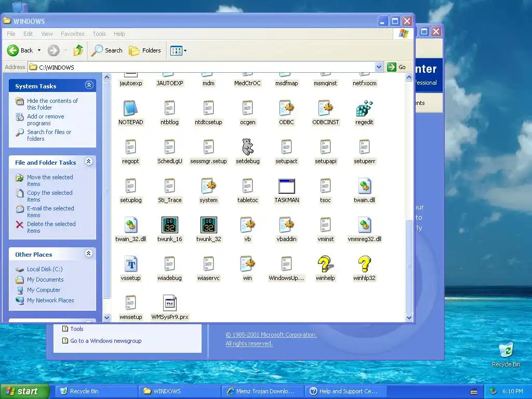Open My Computer in Other Places

pyautogui.click(x=44, y=290)
